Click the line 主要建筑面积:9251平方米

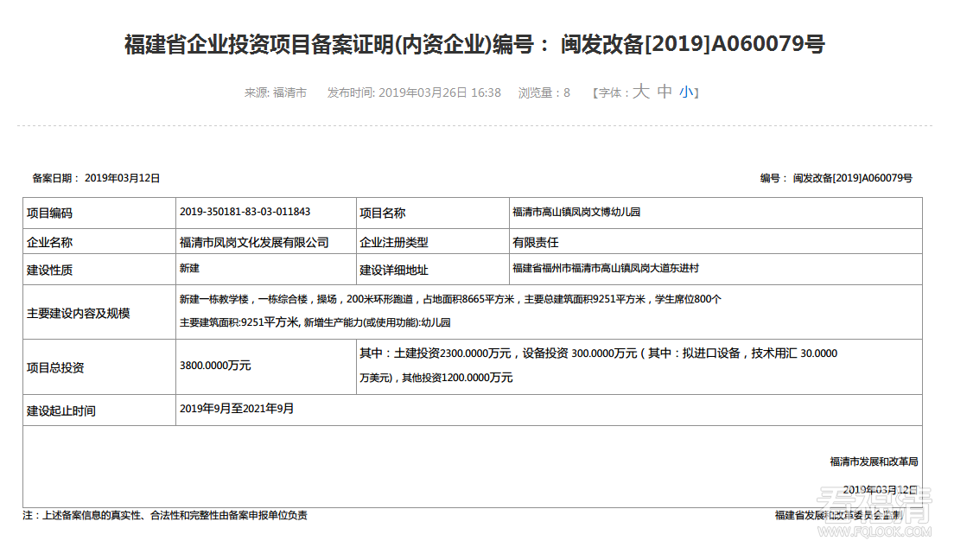315,322
